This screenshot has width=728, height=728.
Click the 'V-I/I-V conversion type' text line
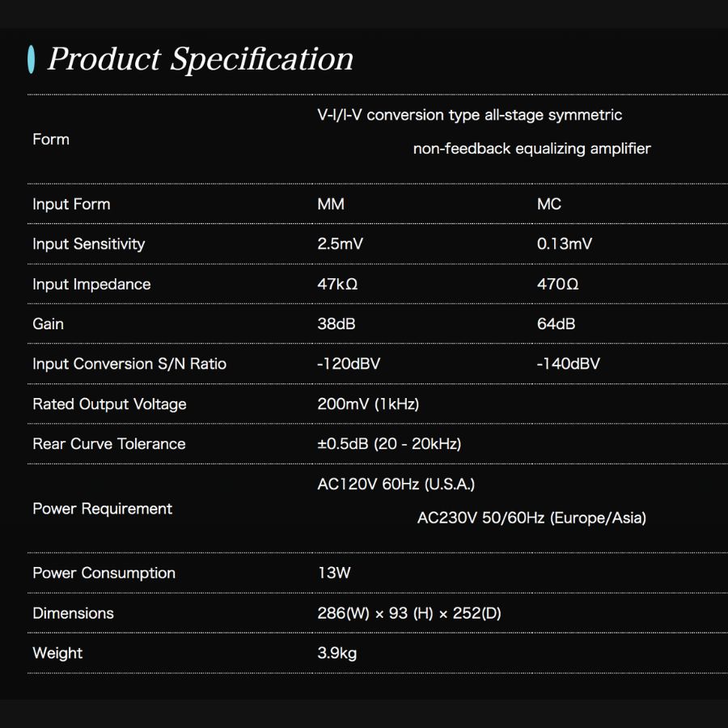[469, 115]
